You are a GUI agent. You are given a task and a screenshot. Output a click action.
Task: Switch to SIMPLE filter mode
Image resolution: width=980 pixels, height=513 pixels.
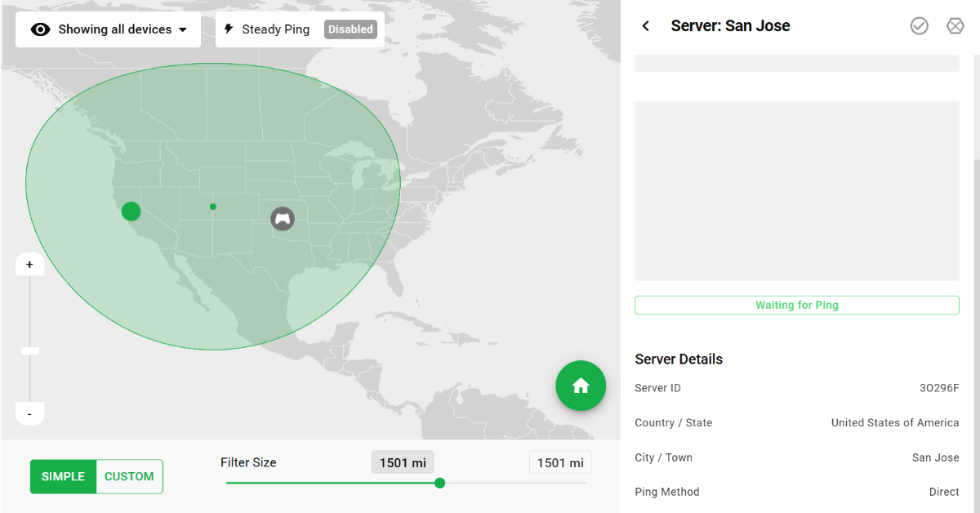(63, 477)
